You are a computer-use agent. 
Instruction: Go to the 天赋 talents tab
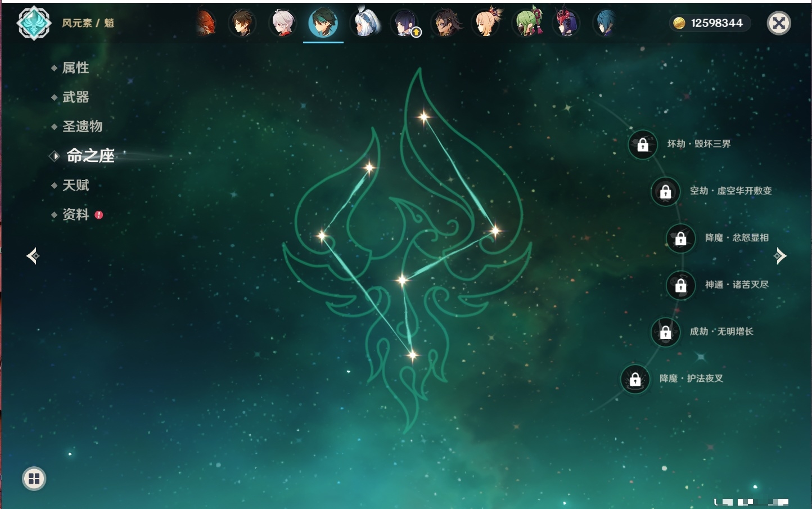pos(75,185)
